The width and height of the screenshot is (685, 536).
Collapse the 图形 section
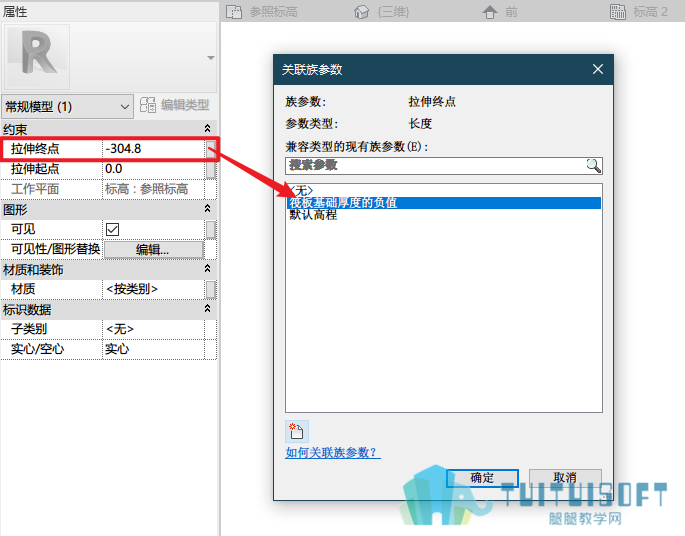click(x=208, y=209)
